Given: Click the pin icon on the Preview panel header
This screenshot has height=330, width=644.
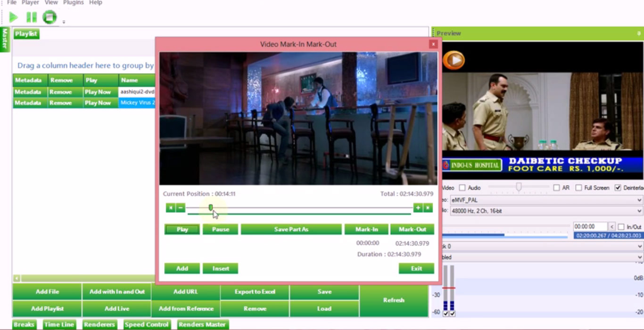Looking at the screenshot, I should [x=639, y=34].
